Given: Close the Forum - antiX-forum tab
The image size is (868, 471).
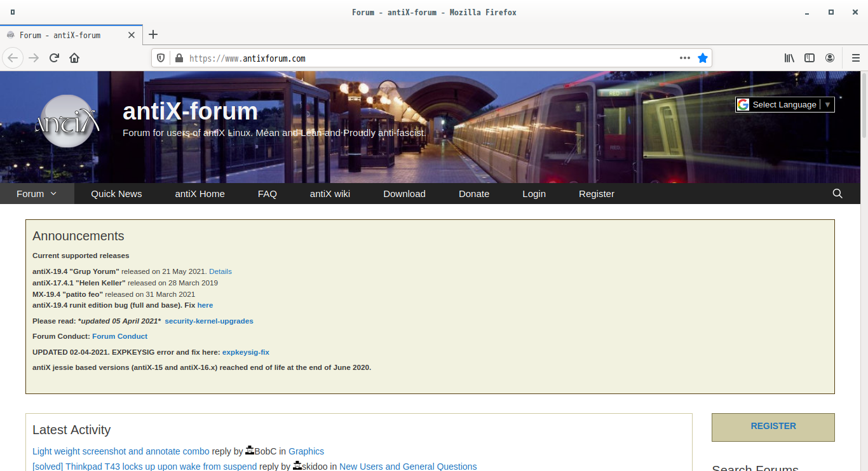Looking at the screenshot, I should click(132, 35).
